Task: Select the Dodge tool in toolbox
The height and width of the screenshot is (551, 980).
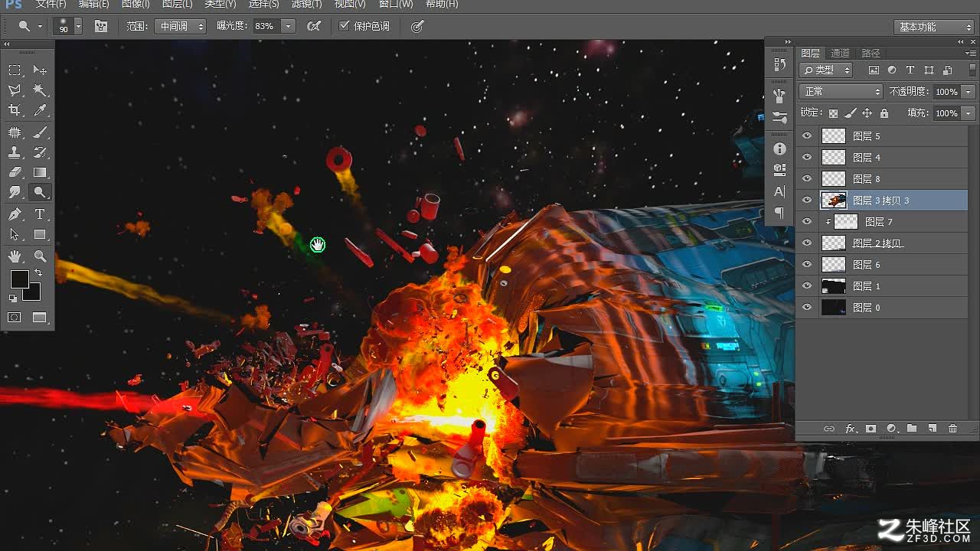Action: coord(40,192)
